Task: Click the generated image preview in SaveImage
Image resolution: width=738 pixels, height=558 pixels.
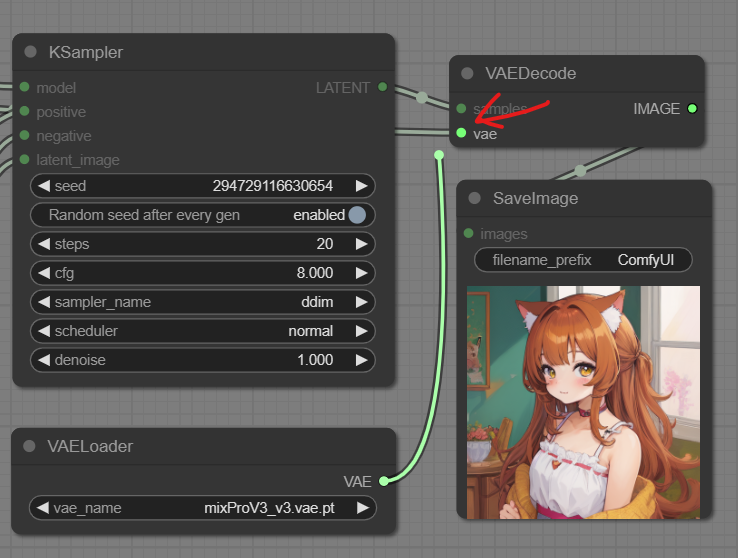Action: pyautogui.click(x=583, y=402)
